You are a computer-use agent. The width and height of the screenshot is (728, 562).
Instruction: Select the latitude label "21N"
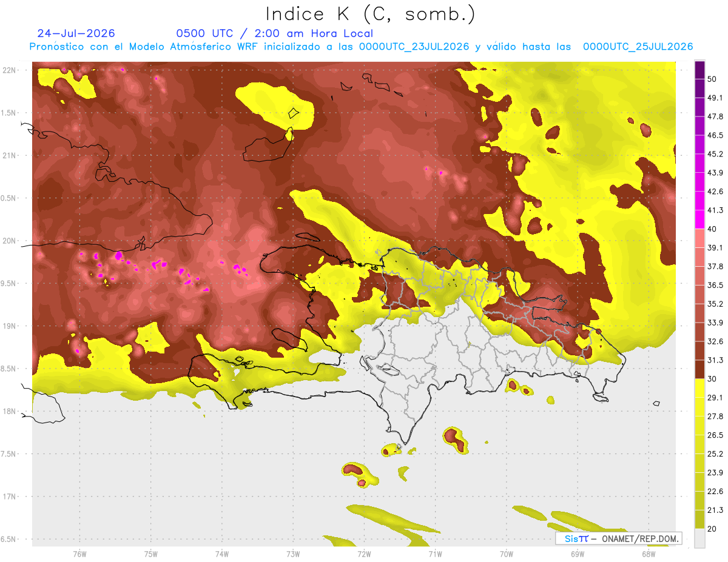[9, 155]
